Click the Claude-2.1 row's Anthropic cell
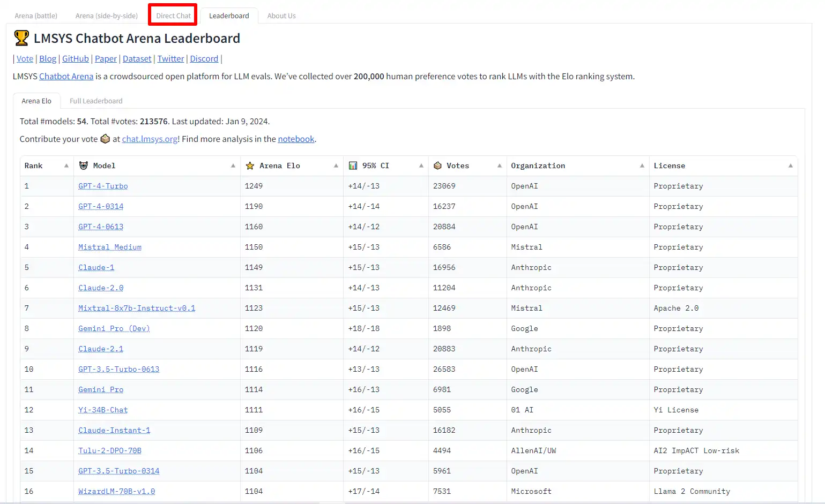 [x=531, y=349]
